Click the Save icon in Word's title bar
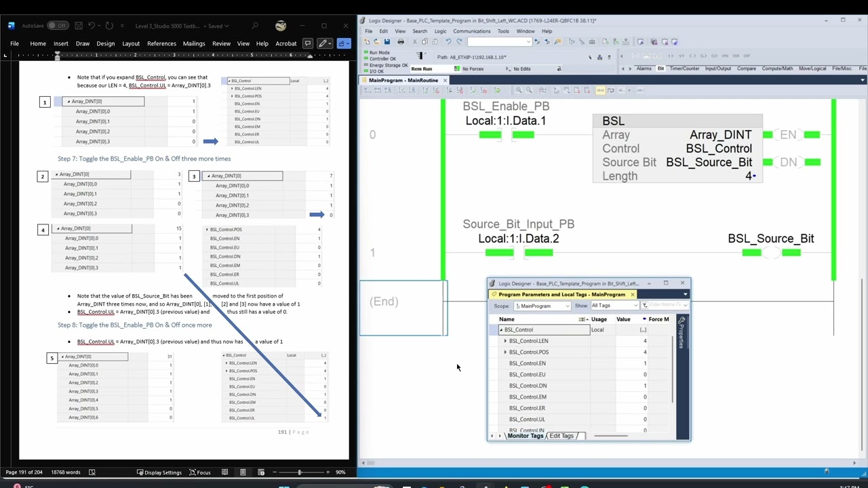Viewport: 868px width, 488px height. tap(79, 26)
